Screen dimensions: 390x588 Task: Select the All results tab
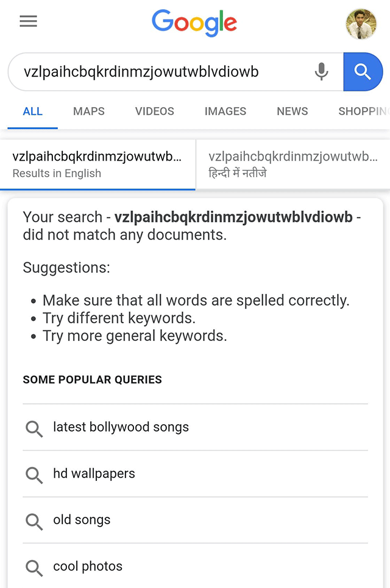(x=33, y=111)
